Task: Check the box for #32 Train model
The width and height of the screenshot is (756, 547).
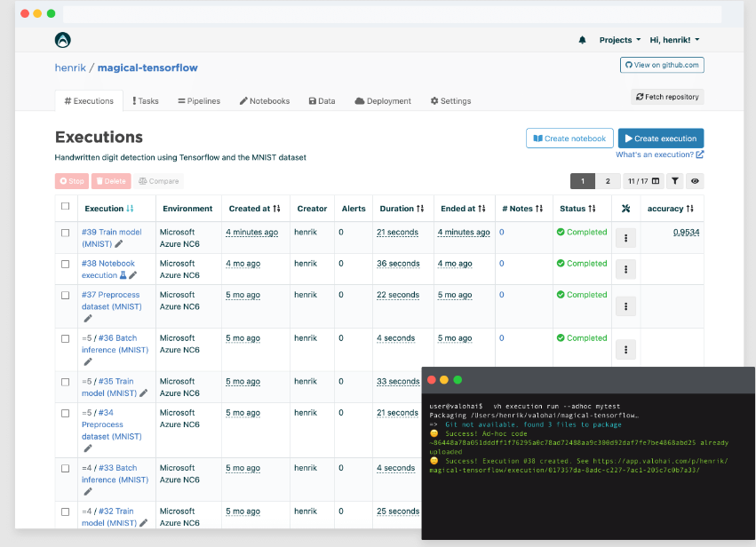Action: [x=66, y=511]
